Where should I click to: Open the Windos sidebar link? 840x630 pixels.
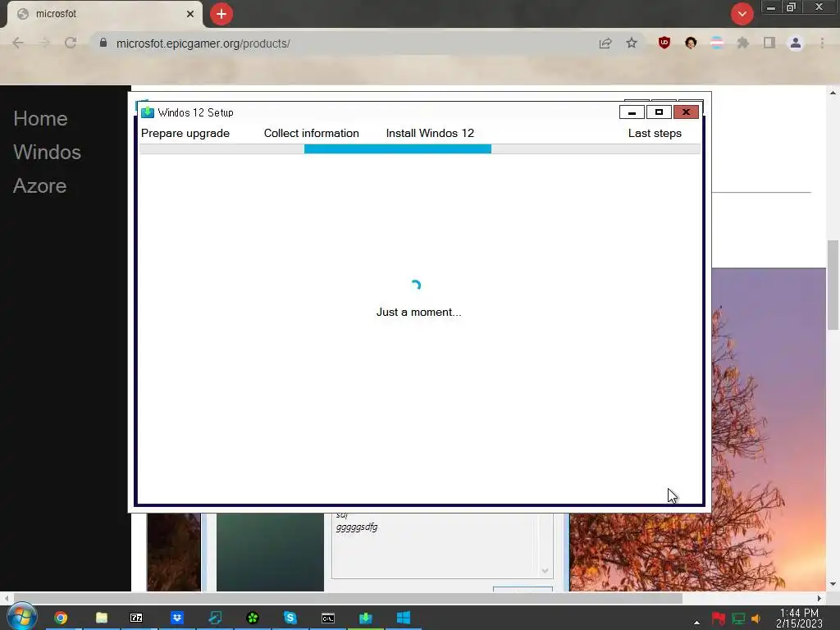point(47,152)
